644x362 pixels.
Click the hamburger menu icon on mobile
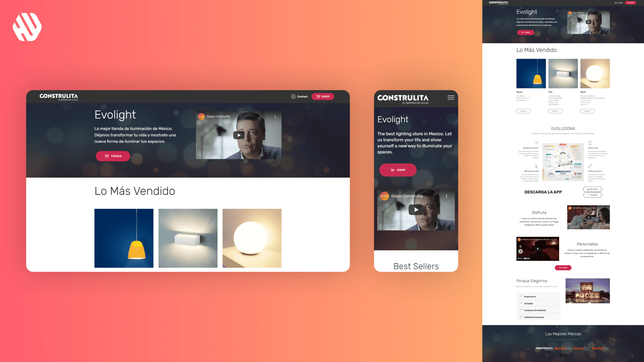pos(451,98)
